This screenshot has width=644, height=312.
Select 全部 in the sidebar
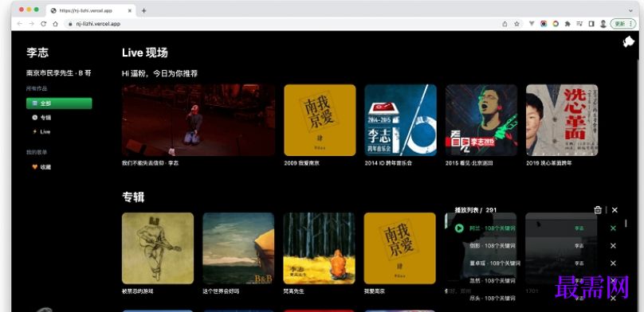point(59,103)
